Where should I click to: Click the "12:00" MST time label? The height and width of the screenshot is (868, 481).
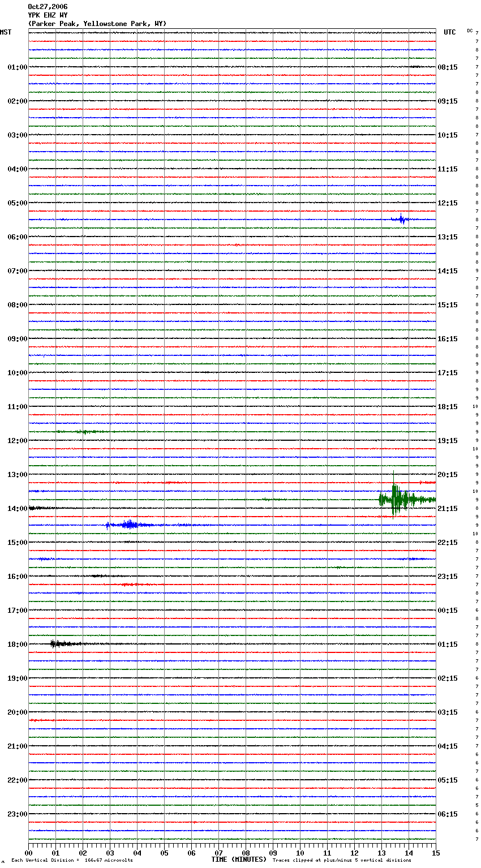18,441
